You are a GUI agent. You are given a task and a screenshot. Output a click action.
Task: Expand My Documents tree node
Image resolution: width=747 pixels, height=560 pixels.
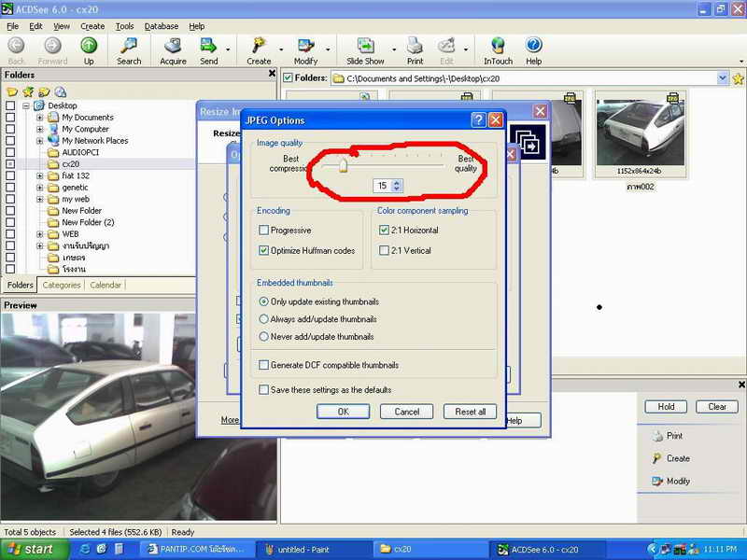click(40, 118)
